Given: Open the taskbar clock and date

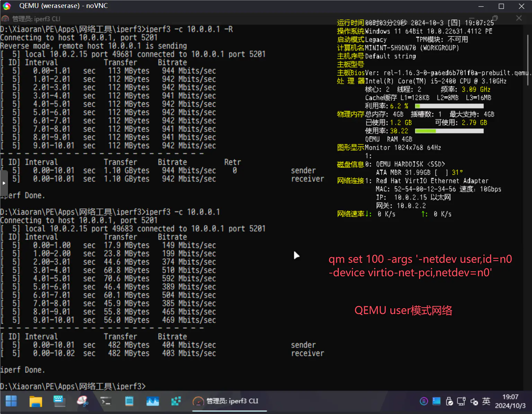Looking at the screenshot, I should [510, 401].
